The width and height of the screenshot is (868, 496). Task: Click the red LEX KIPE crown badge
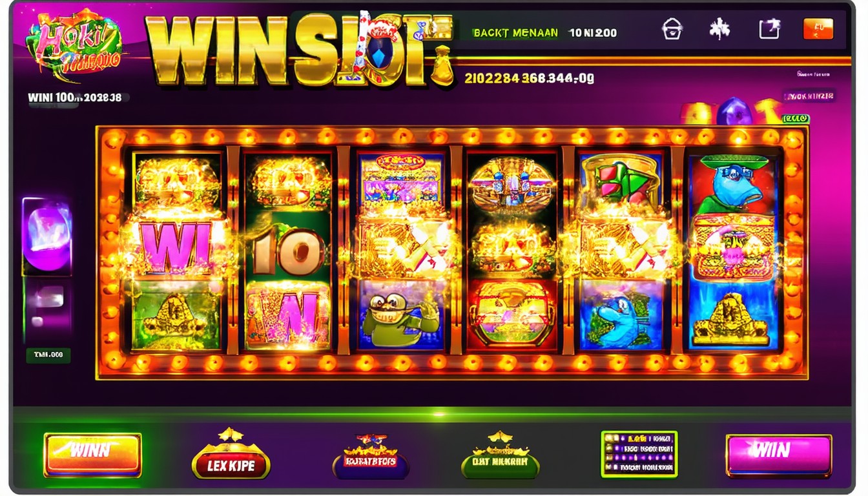click(x=231, y=455)
